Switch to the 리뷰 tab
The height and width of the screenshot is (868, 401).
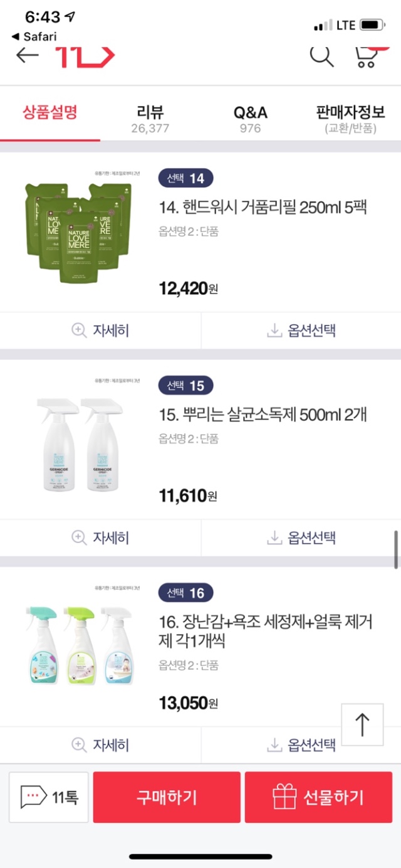coord(150,119)
